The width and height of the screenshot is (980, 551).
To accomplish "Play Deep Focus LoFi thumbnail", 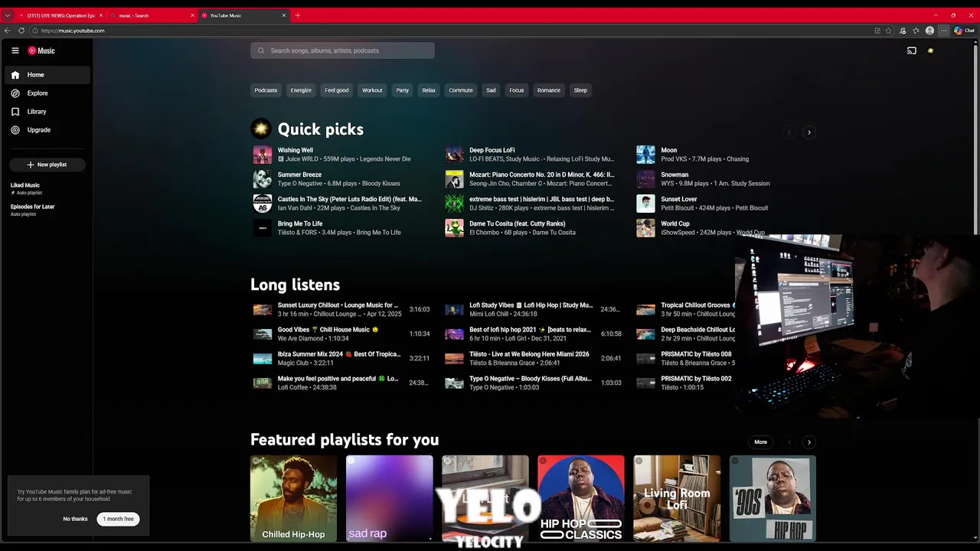I will (x=455, y=155).
